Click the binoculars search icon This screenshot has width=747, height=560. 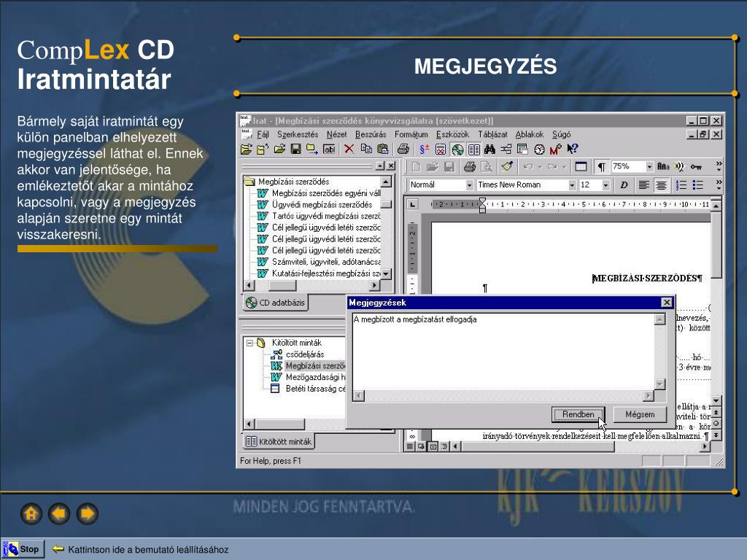click(489, 149)
